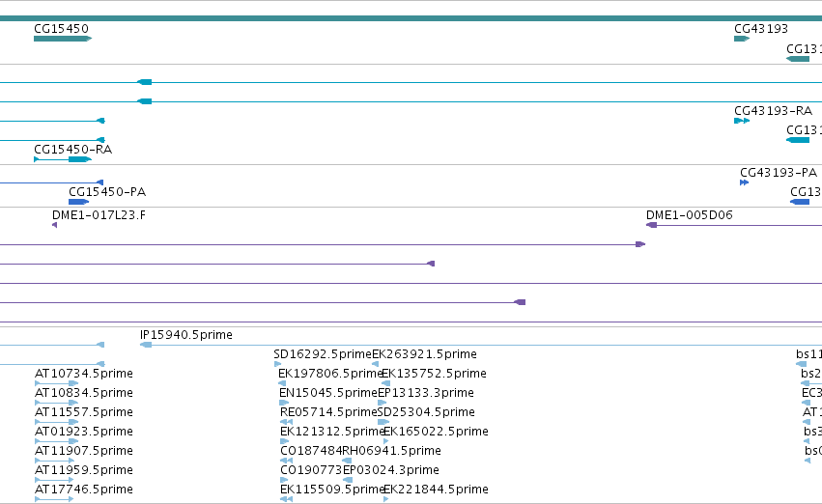This screenshot has width=822, height=504.
Task: Select the CG15450-RA transcript label
Action: [72, 150]
